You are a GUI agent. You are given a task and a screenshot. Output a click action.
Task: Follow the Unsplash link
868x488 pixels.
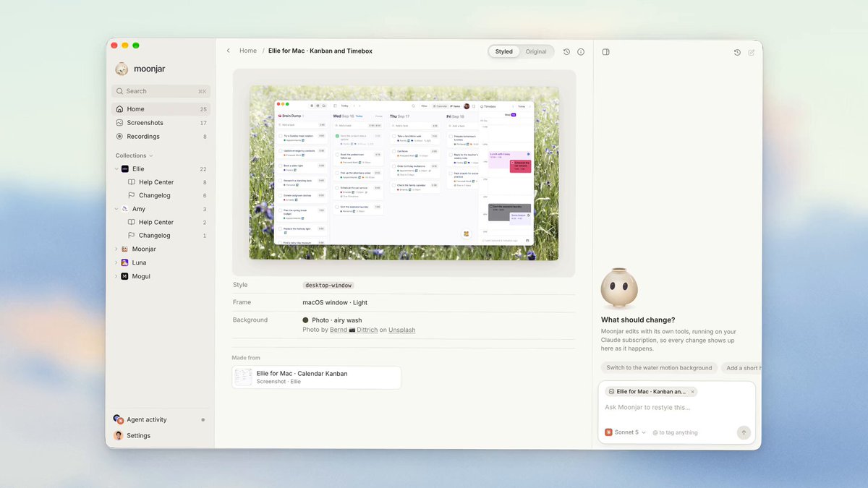401,330
